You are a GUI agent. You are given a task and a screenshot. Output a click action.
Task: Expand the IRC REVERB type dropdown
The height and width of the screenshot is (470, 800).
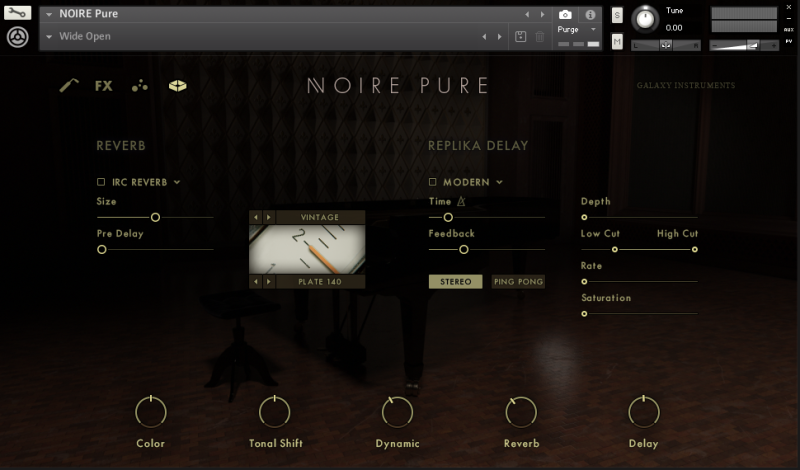(x=177, y=182)
